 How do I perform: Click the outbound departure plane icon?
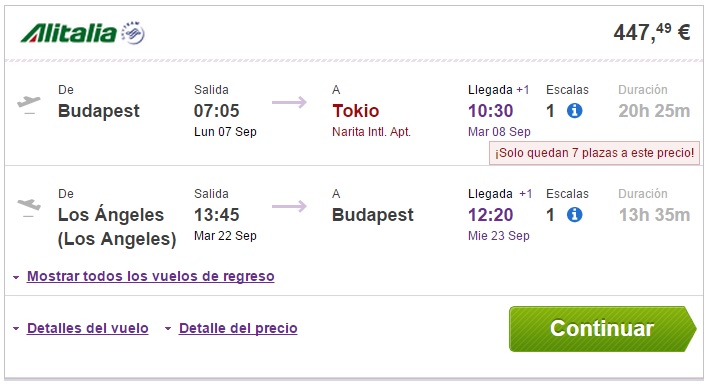[28, 104]
